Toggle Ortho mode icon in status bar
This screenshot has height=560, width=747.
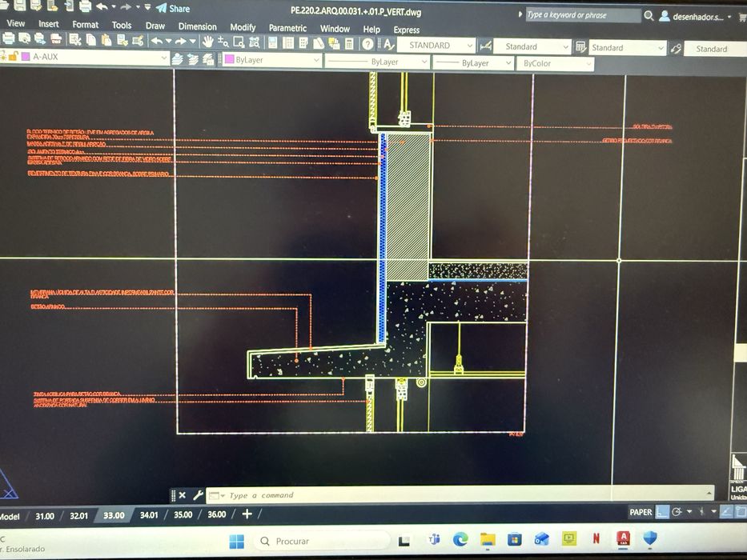click(661, 512)
